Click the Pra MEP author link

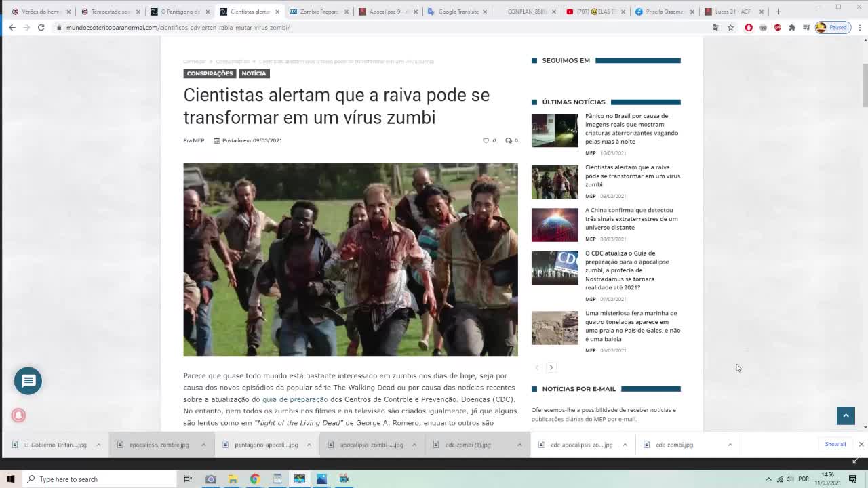(193, 140)
